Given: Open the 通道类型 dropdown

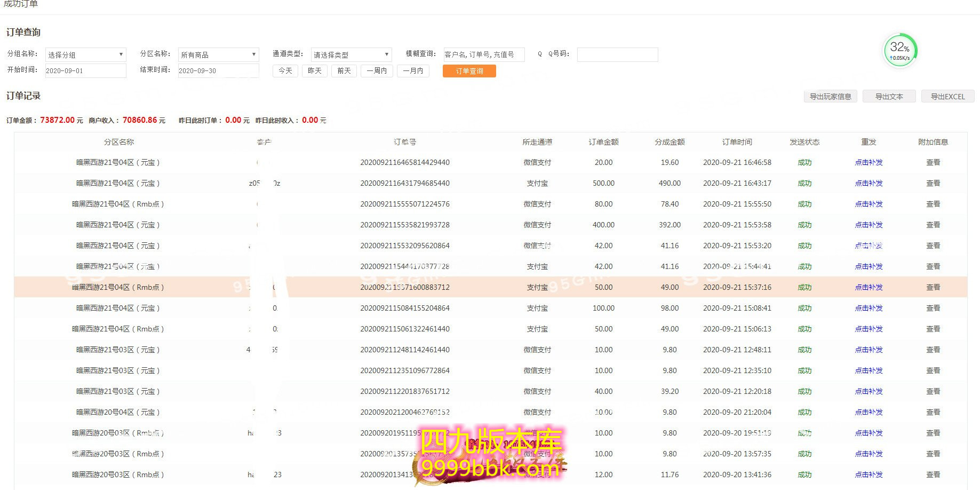Looking at the screenshot, I should [351, 54].
